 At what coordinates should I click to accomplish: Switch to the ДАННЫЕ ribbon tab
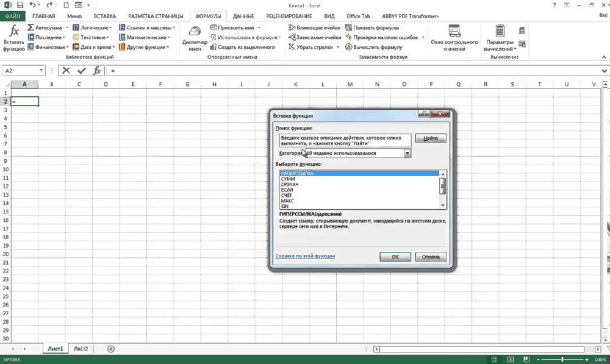click(243, 16)
